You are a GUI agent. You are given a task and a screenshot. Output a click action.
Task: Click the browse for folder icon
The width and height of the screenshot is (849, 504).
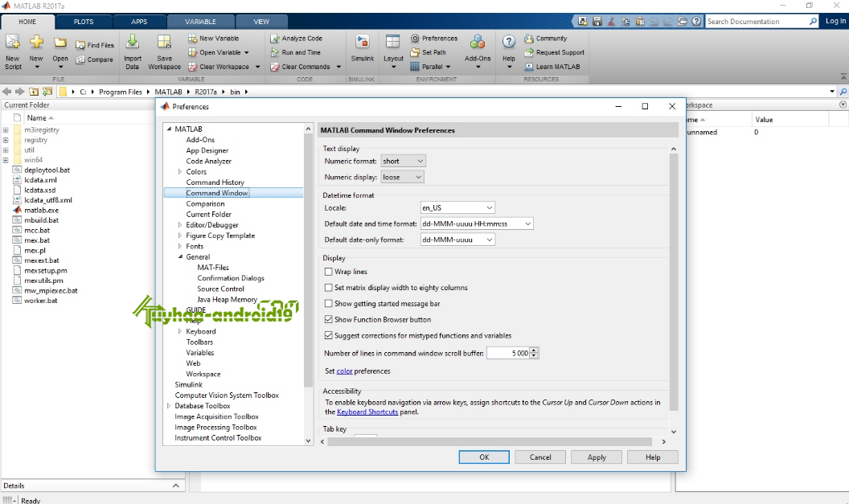click(x=47, y=92)
